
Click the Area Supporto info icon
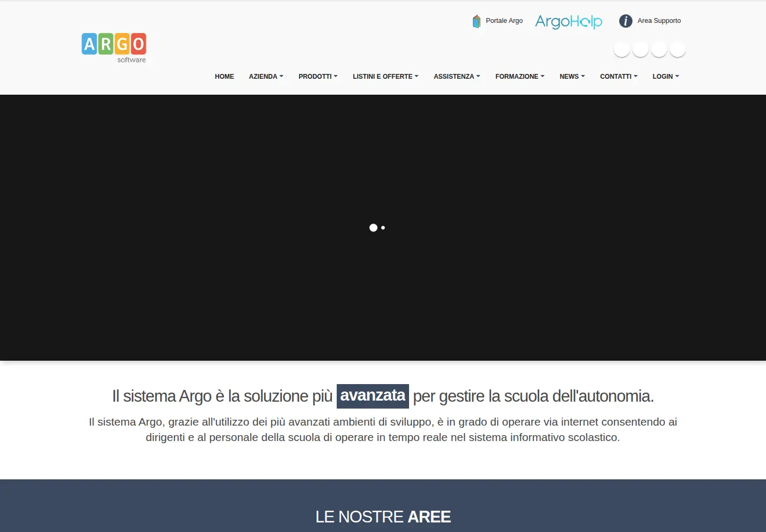tap(626, 21)
